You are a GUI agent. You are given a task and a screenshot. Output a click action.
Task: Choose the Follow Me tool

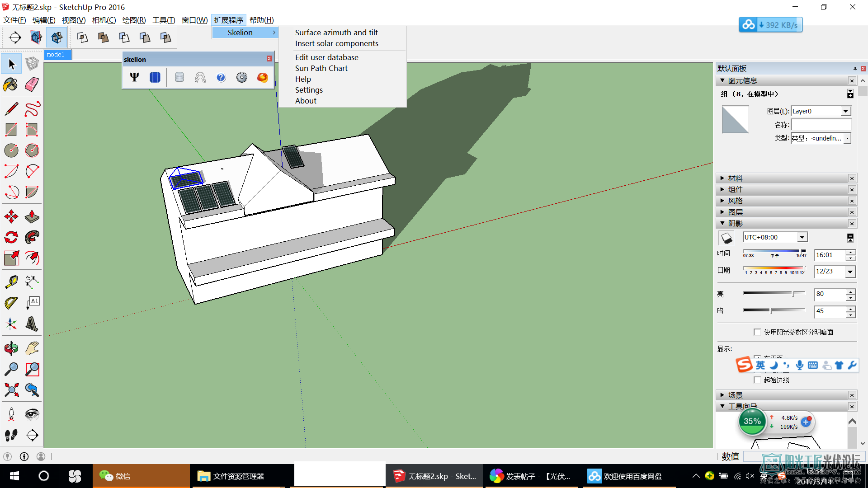pyautogui.click(x=32, y=237)
